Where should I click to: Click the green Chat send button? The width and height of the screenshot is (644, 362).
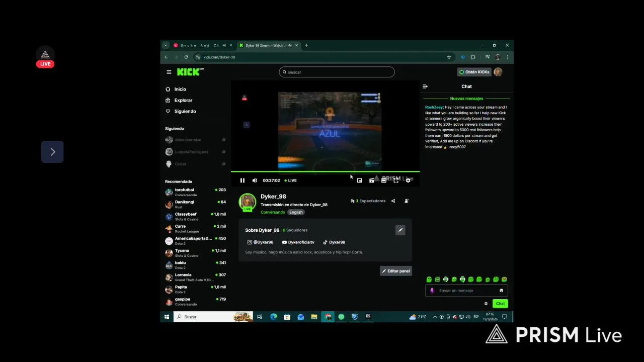[500, 304]
